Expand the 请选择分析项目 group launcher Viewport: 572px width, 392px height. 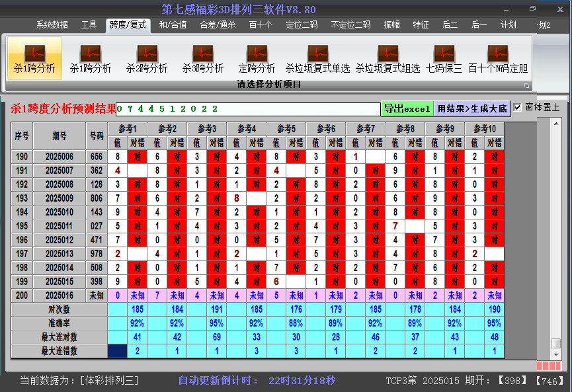pyautogui.click(x=526, y=85)
